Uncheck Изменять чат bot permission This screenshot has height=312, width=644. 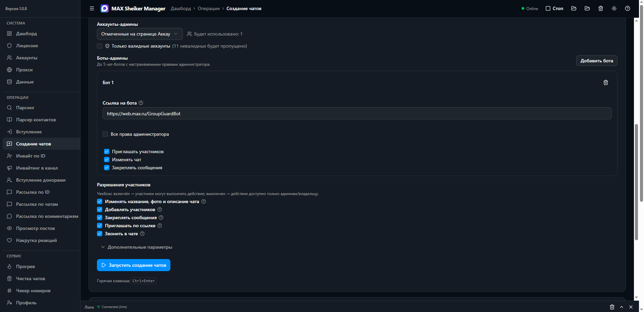coord(107,160)
